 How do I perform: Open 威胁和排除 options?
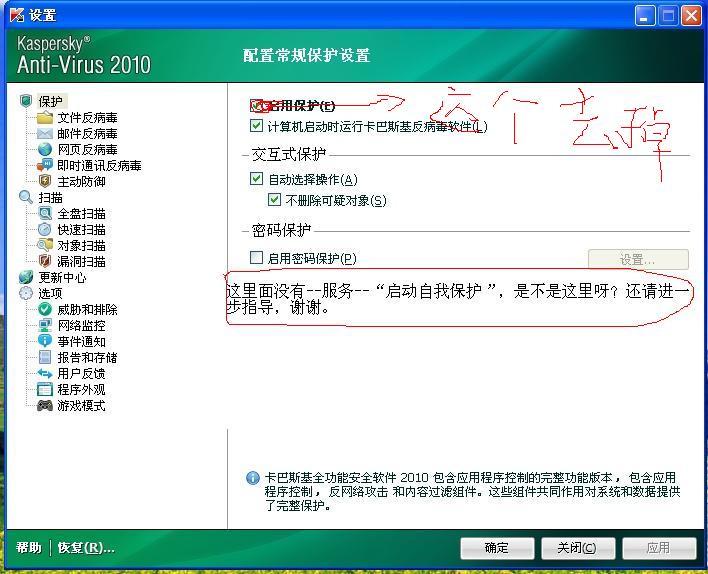click(87, 309)
